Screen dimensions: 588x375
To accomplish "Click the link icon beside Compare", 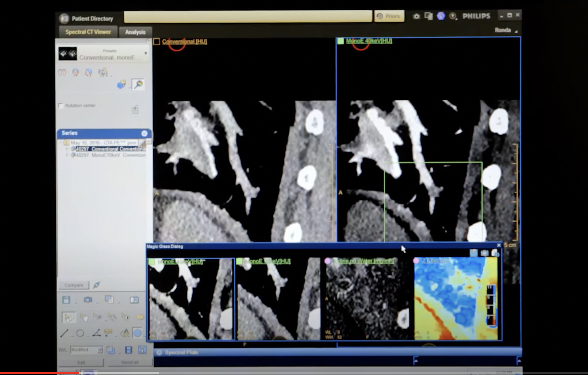I will point(97,285).
